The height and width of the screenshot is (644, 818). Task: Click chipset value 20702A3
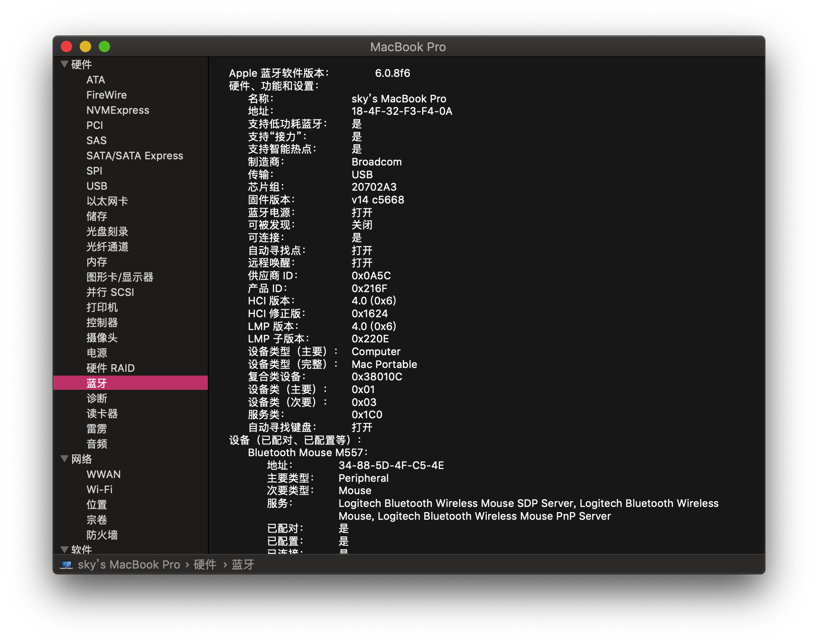coord(374,187)
